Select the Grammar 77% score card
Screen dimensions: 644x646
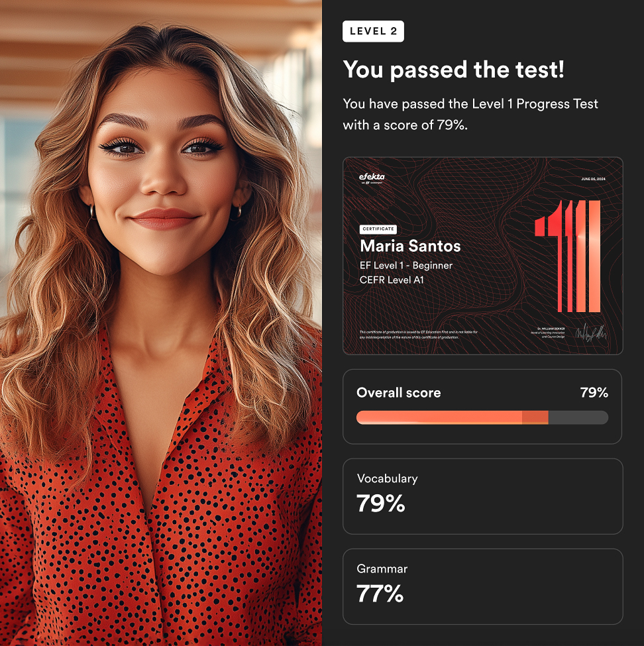(482, 586)
